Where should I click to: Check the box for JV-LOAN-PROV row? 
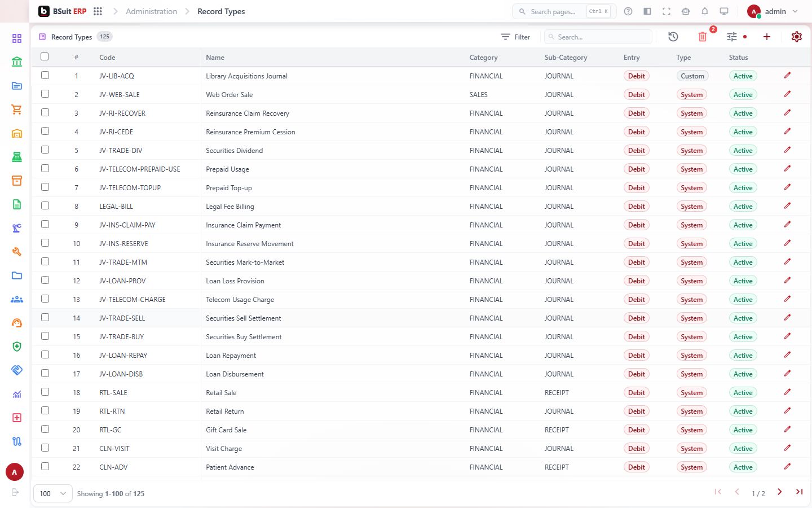pyautogui.click(x=45, y=280)
